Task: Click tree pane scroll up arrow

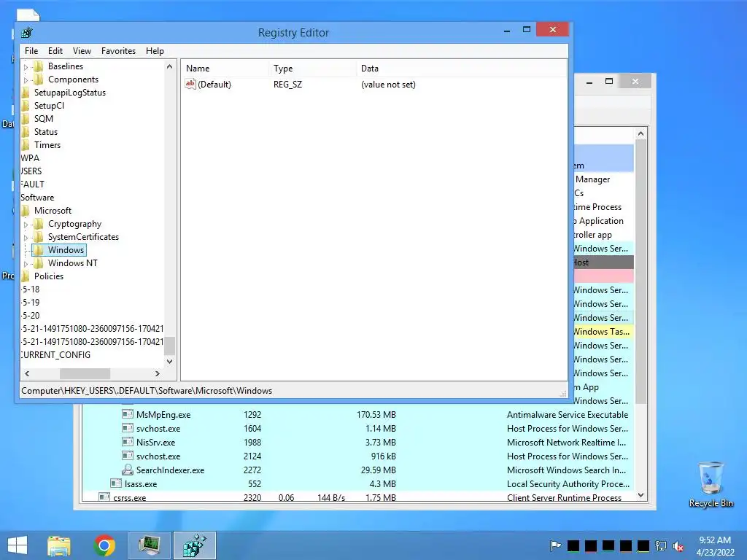Action: coord(169,66)
